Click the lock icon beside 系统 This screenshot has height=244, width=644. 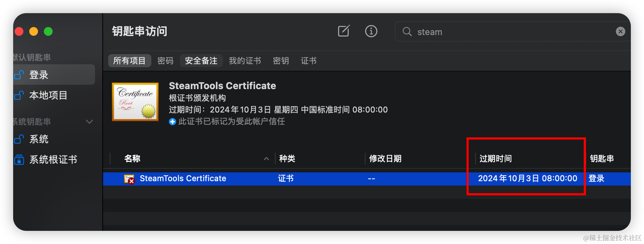19,139
